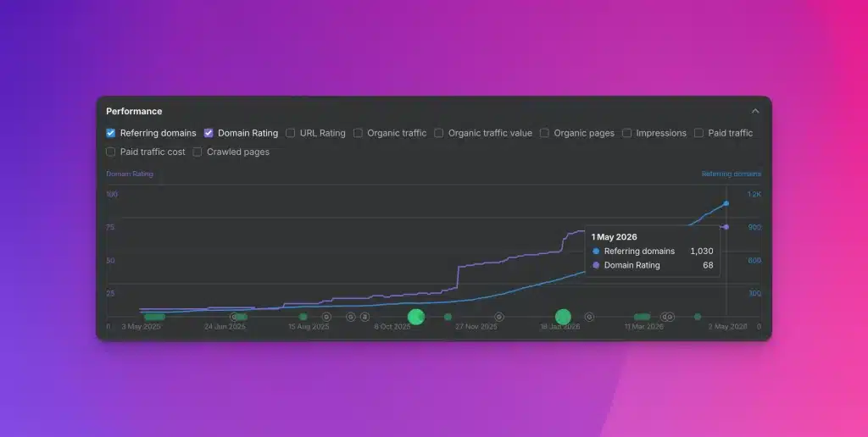Click the large green circle near 8 Oct 2025

coord(416,317)
